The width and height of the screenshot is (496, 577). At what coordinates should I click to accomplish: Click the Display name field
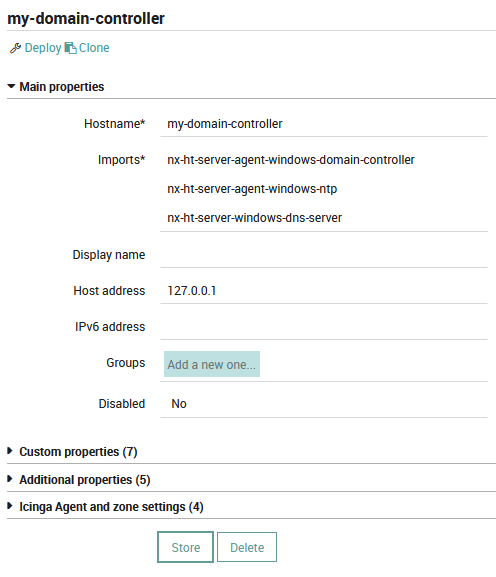tap(324, 255)
